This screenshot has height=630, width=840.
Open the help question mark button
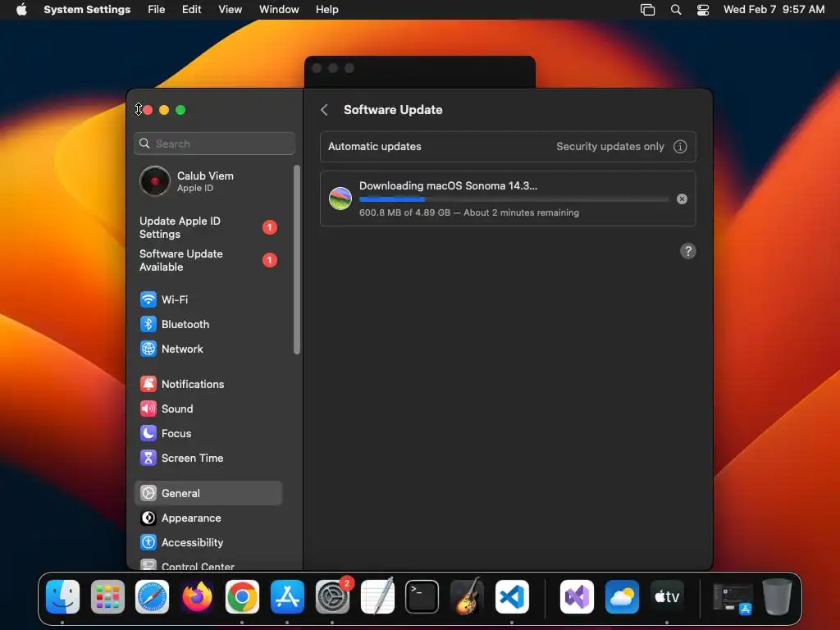click(x=688, y=251)
